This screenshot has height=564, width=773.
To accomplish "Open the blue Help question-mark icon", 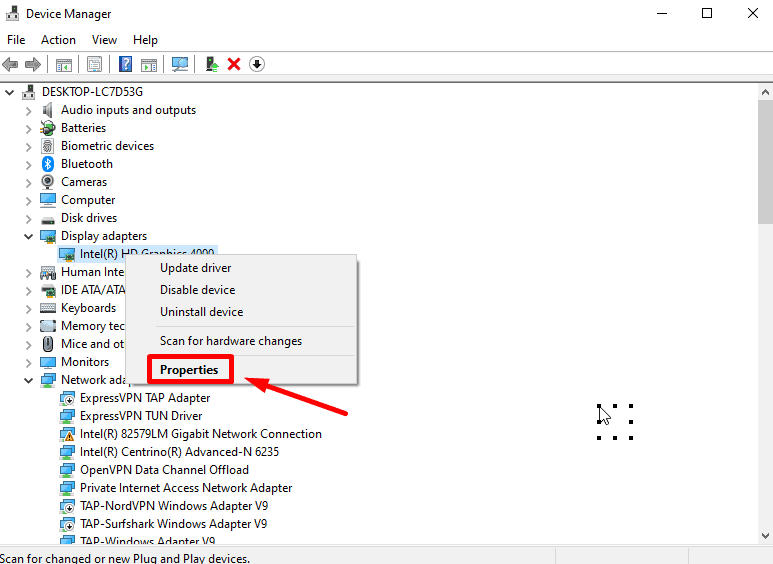I will click(126, 64).
